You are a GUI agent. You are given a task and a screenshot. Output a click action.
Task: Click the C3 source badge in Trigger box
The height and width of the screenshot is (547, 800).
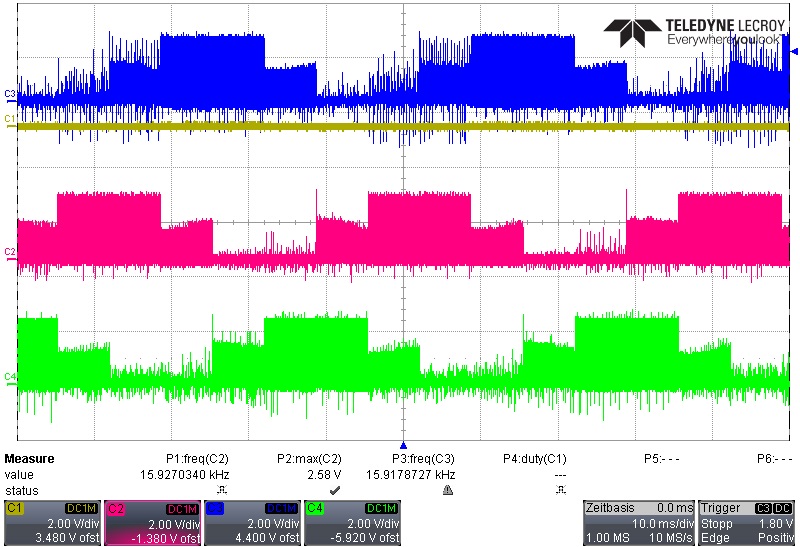(x=763, y=508)
